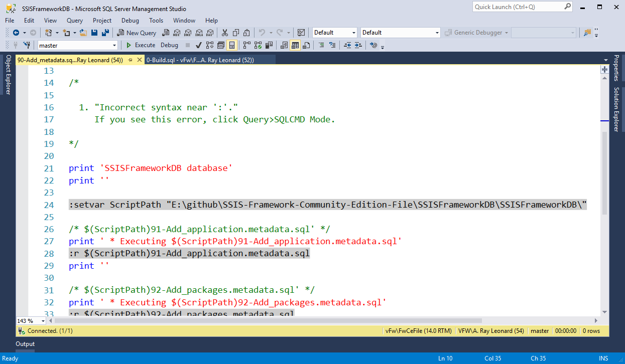Click the Open File folder icon
Screen dimensions: 625x364
(x=83, y=33)
